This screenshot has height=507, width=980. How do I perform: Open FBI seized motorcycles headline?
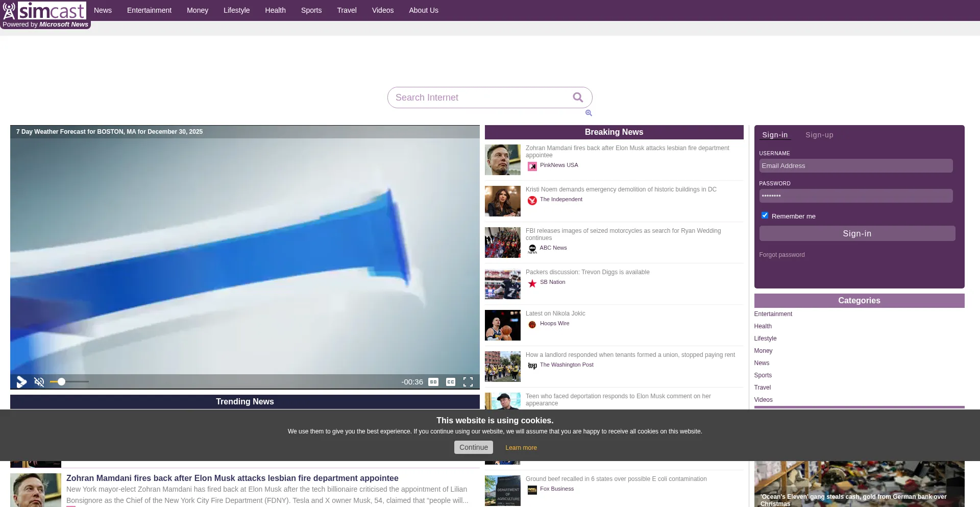pos(623,234)
